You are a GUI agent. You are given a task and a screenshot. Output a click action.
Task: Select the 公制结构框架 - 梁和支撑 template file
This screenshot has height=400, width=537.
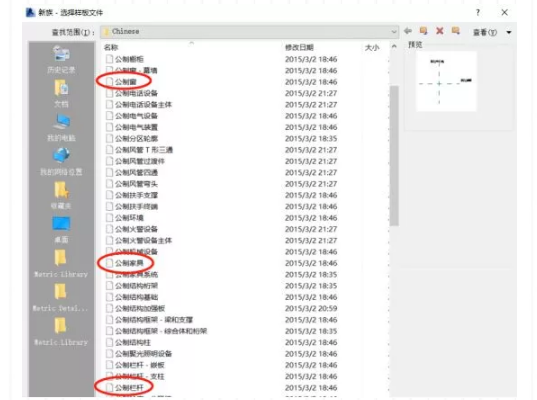149,320
